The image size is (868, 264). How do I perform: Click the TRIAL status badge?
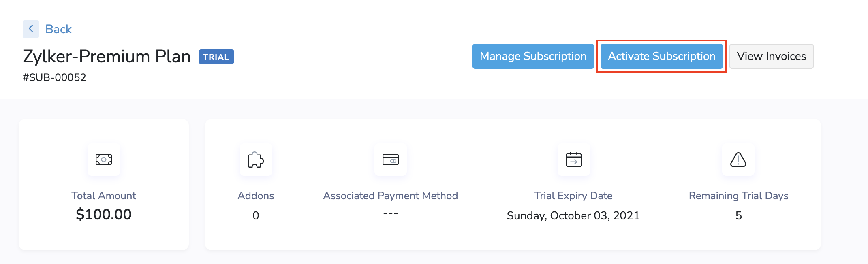click(x=216, y=57)
